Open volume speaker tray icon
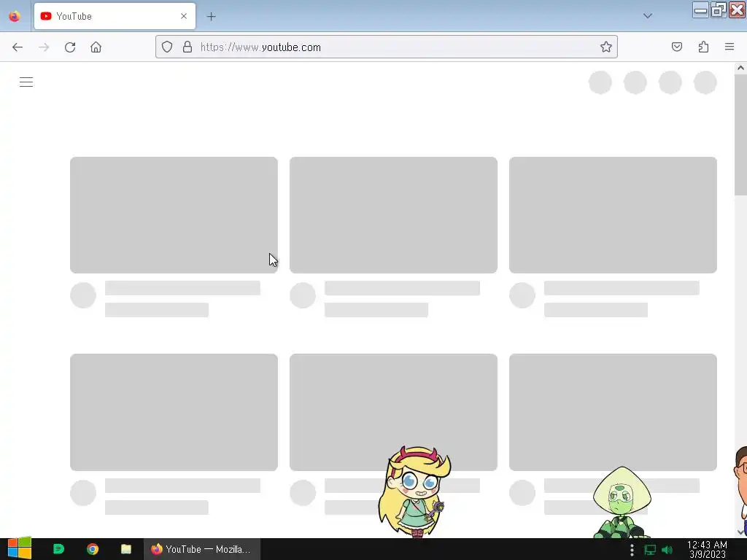The image size is (747, 560). tap(667, 550)
